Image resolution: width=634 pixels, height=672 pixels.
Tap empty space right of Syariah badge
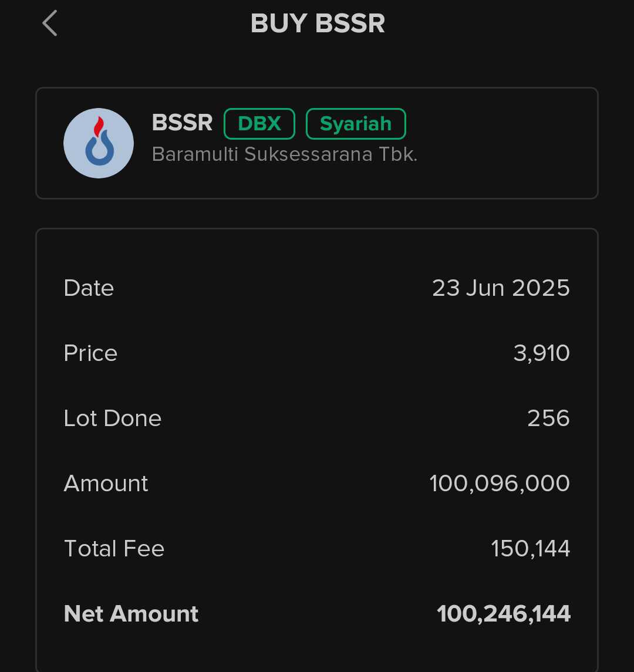pos(499,124)
